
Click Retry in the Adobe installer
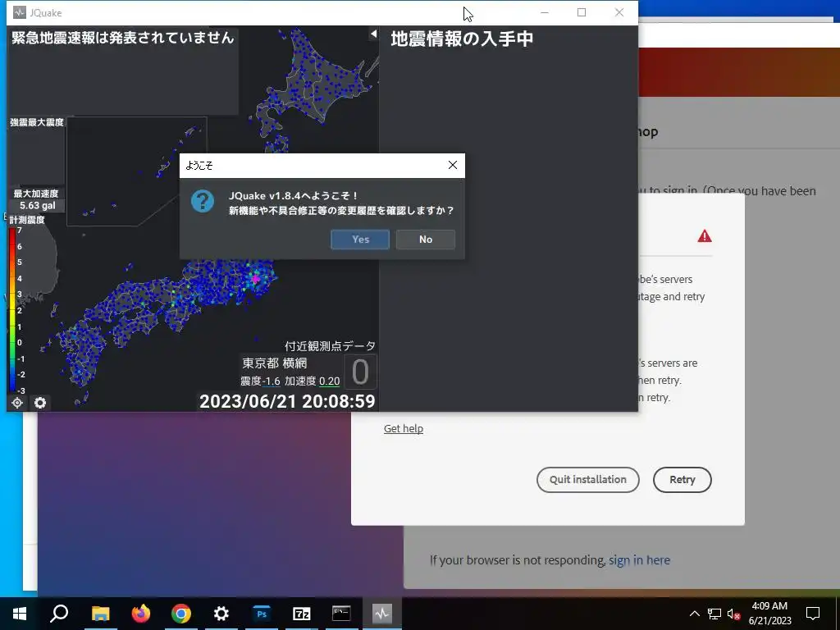[x=682, y=479]
